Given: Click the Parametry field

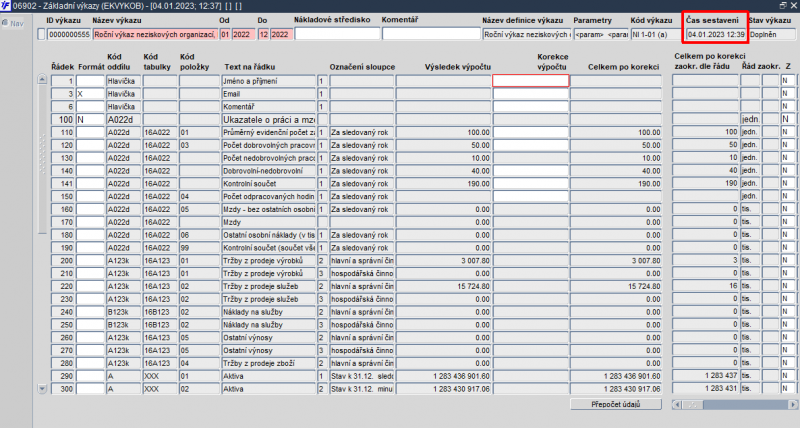Looking at the screenshot, I should 602,35.
